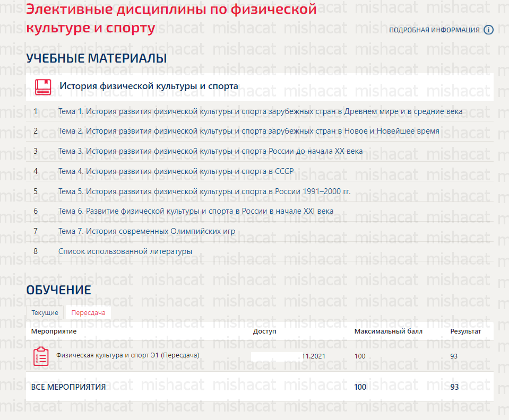Click the ОБУЧЕНИЕ section heading

tap(59, 290)
